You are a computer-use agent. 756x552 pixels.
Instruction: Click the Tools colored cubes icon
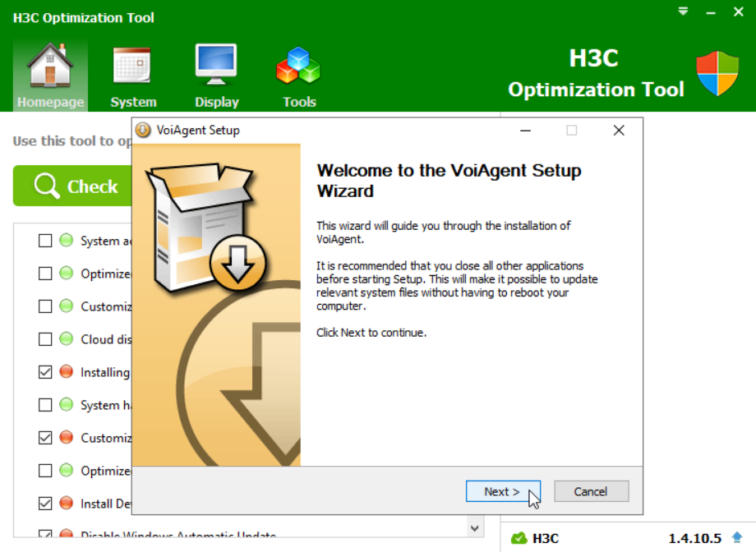298,65
